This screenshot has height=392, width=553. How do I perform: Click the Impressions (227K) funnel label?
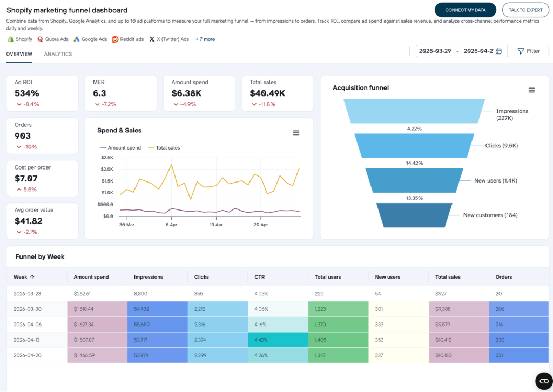512,114
